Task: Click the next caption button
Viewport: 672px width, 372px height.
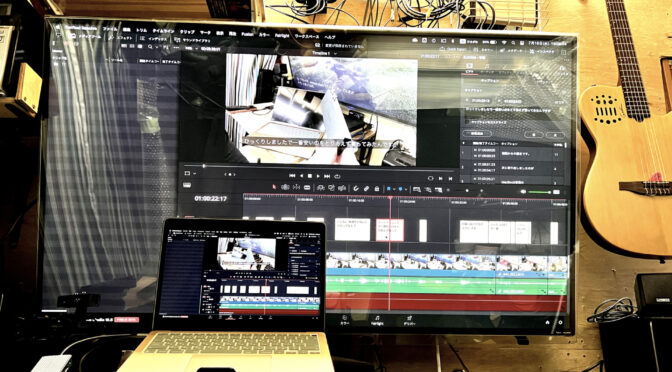Action: [x=555, y=135]
